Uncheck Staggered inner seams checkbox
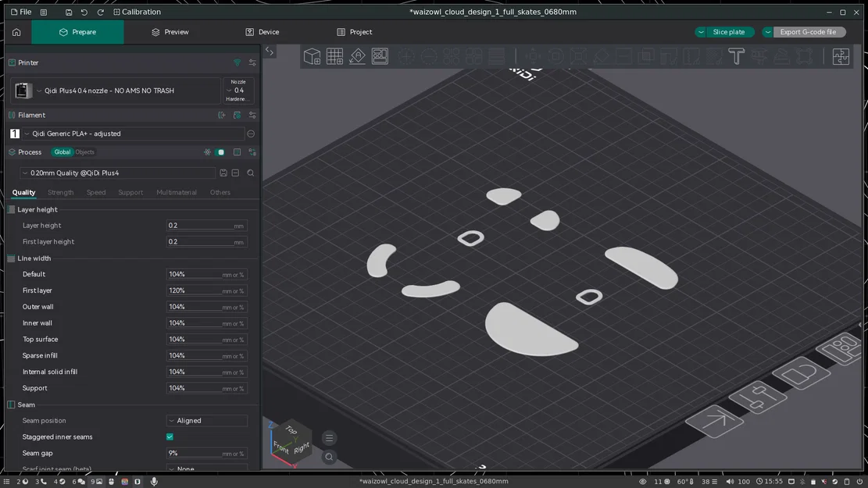This screenshot has height=488, width=868. tap(170, 437)
